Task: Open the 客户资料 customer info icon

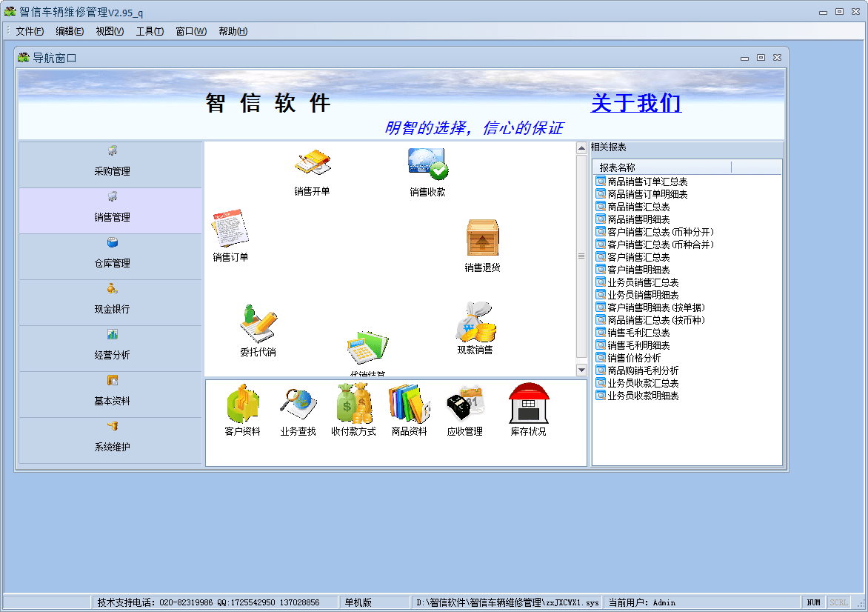Action: (x=242, y=405)
